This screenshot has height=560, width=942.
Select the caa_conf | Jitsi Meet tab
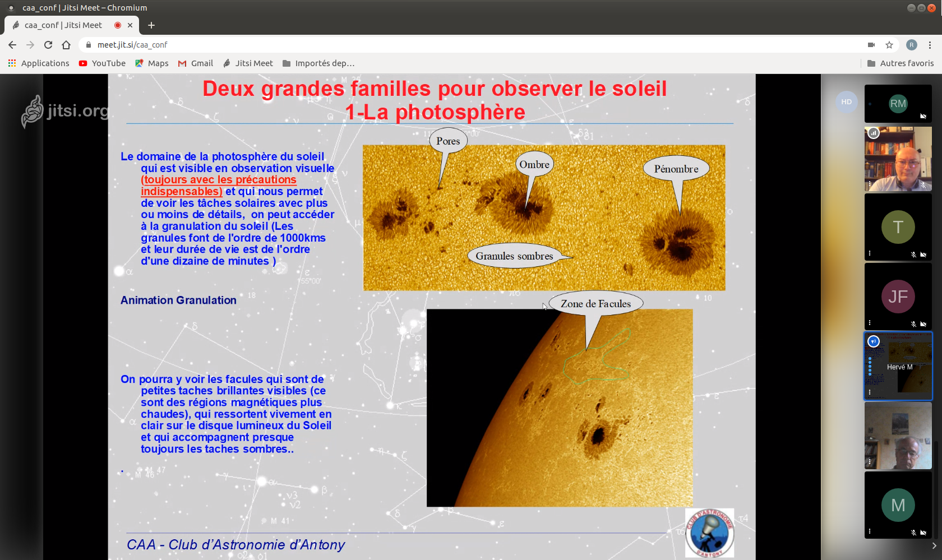(72, 25)
